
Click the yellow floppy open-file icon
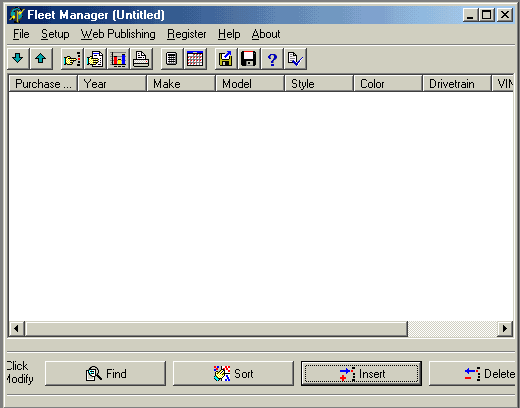tap(226, 59)
